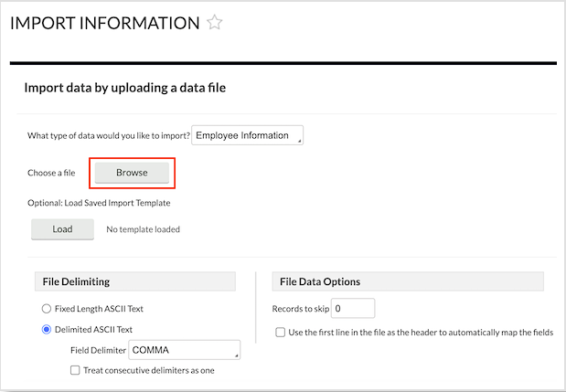566x392 pixels.
Task: Mark Import Information page as favorite star
Action: 215,23
